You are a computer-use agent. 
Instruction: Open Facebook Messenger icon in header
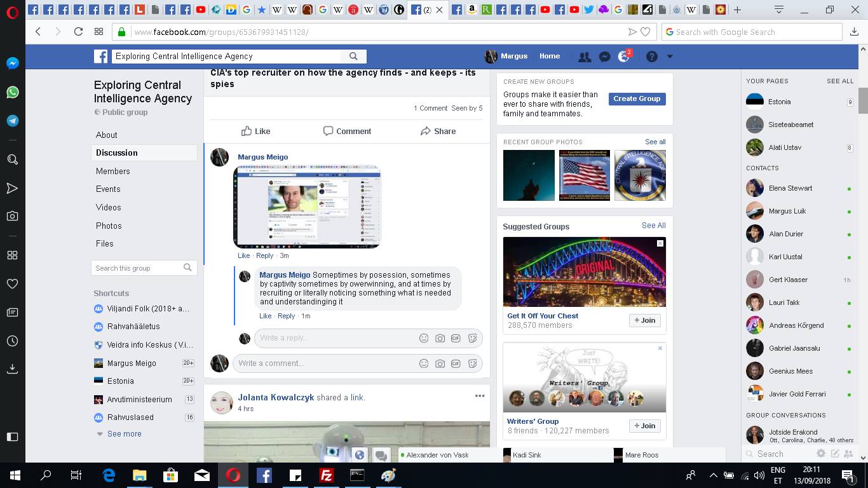(x=605, y=57)
